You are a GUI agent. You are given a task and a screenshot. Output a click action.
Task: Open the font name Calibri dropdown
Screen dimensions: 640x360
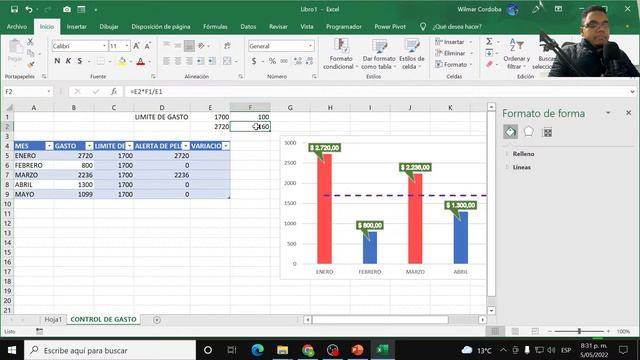104,46
